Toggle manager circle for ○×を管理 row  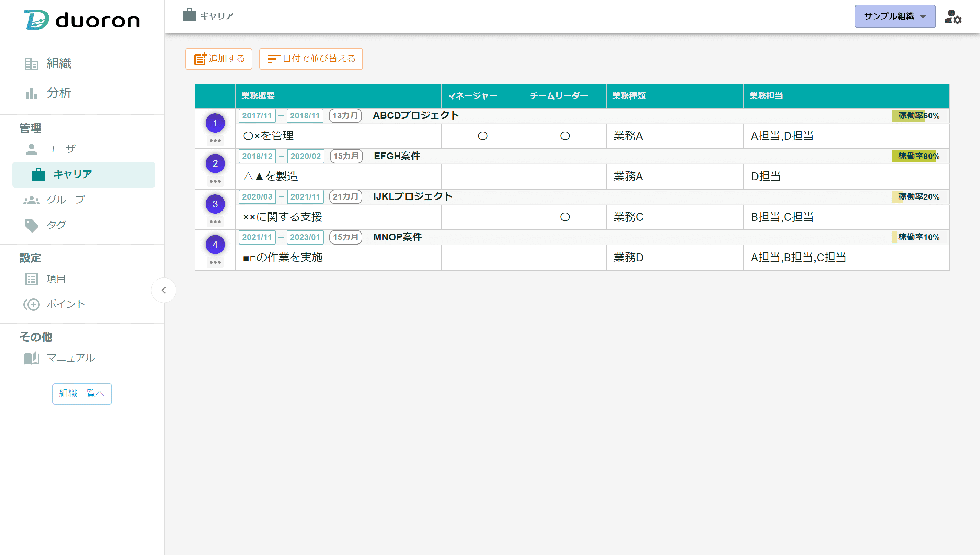pos(483,136)
